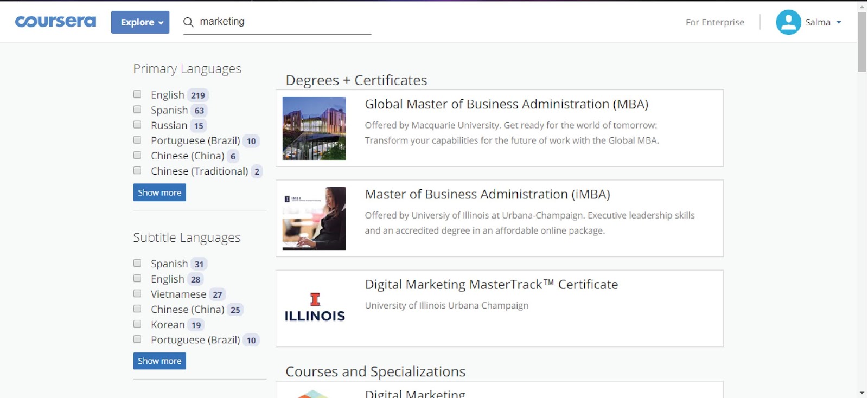Open the Master of Business Administration (iMBA) title
The height and width of the screenshot is (398, 868).
click(487, 194)
